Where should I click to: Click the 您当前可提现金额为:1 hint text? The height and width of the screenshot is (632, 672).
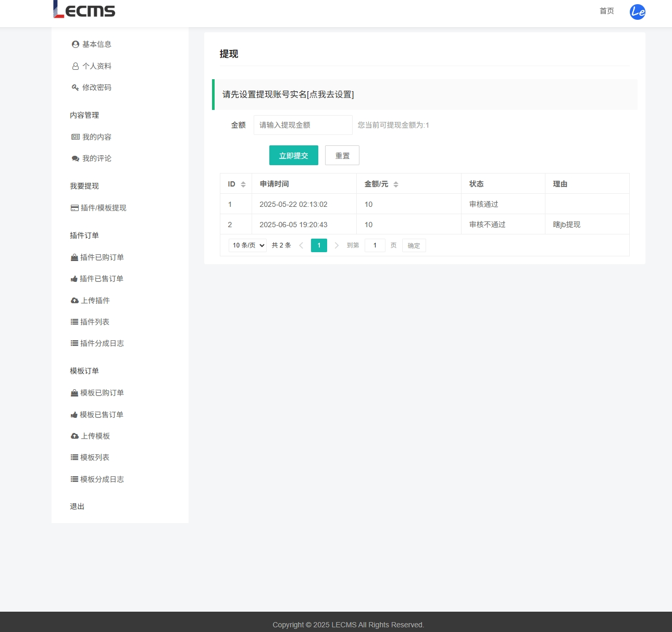393,125
